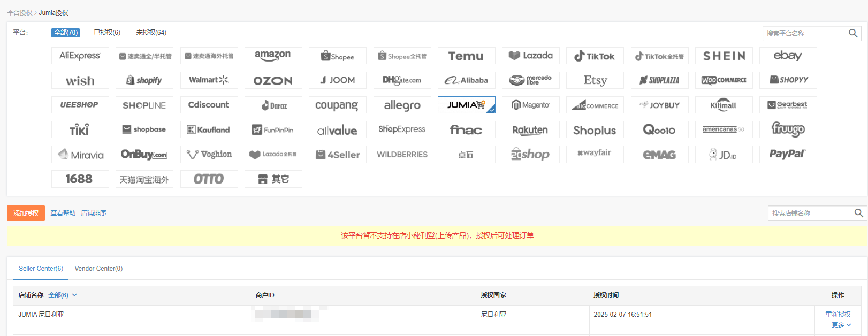Expand the 更多 actions dropdown
This screenshot has width=868, height=336.
coord(841,325)
